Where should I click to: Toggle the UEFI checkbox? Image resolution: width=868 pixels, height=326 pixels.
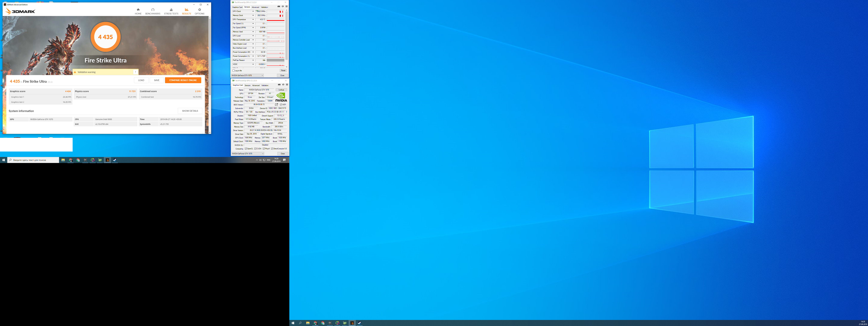click(x=281, y=105)
